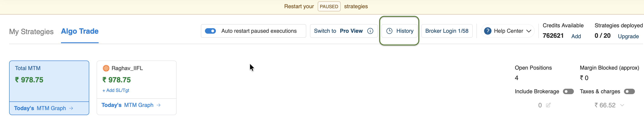Image resolution: width=644 pixels, height=116 pixels.
Task: Click the brokerage edit pencil icon
Action: tap(548, 105)
